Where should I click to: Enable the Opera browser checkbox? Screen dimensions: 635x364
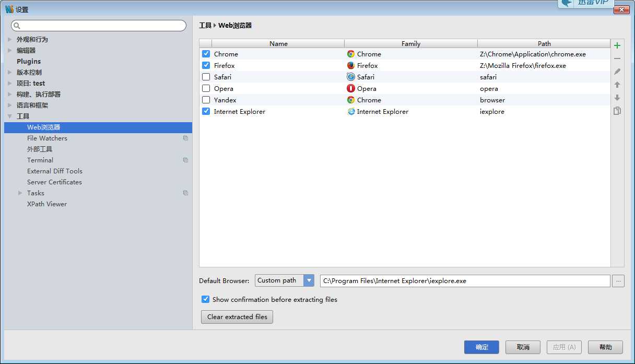click(x=206, y=88)
